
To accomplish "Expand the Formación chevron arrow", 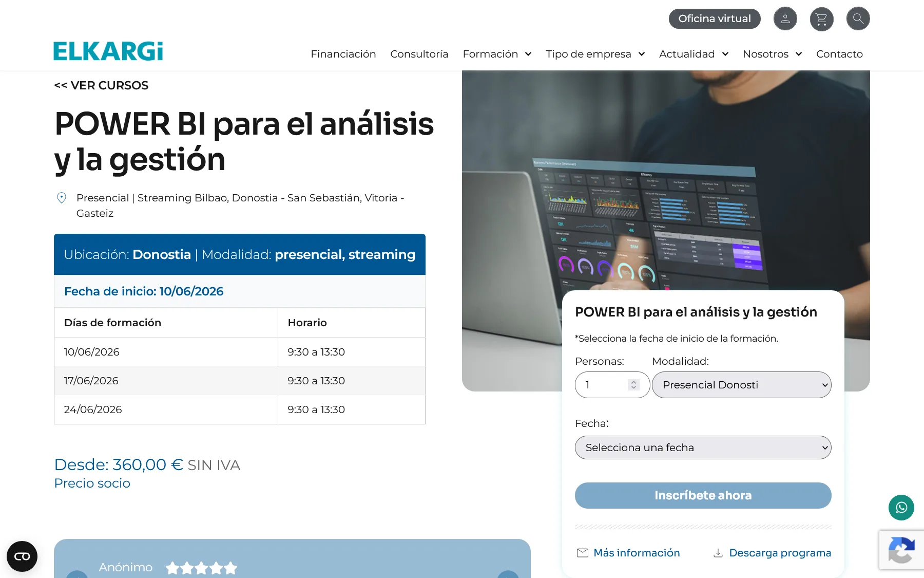I will tap(528, 54).
